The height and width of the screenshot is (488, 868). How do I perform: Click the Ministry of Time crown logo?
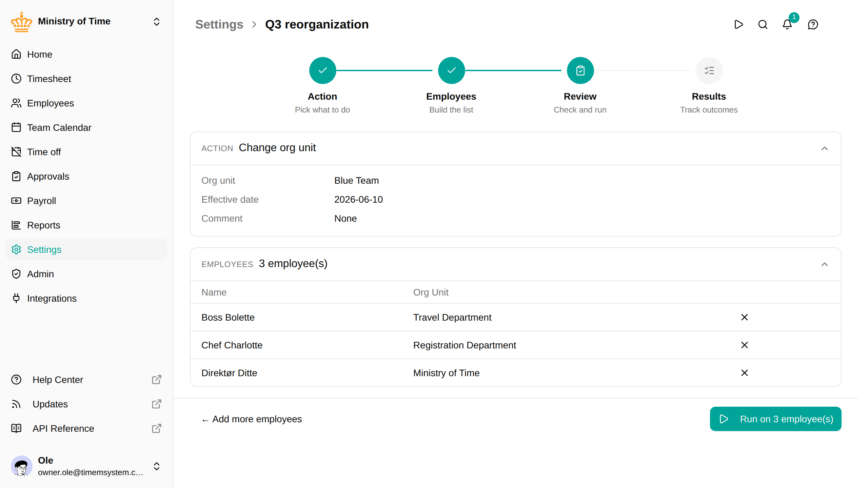(x=21, y=22)
